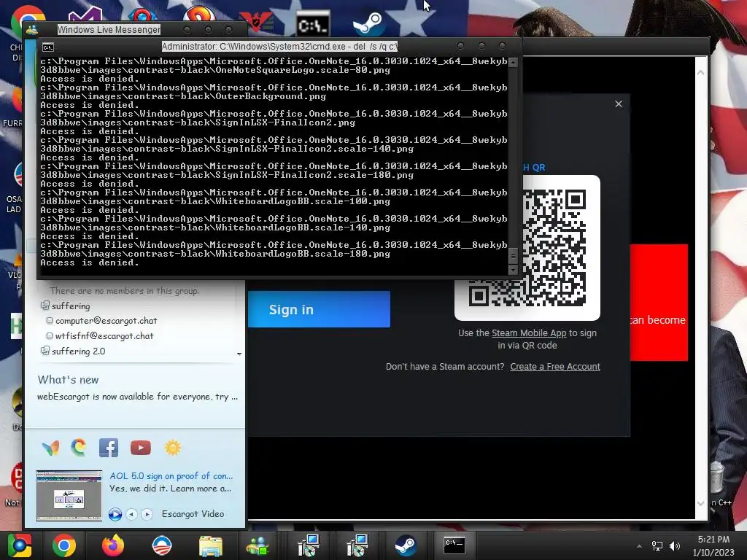
Task: Grab the cmd scrollbar thumb
Action: (x=513, y=256)
